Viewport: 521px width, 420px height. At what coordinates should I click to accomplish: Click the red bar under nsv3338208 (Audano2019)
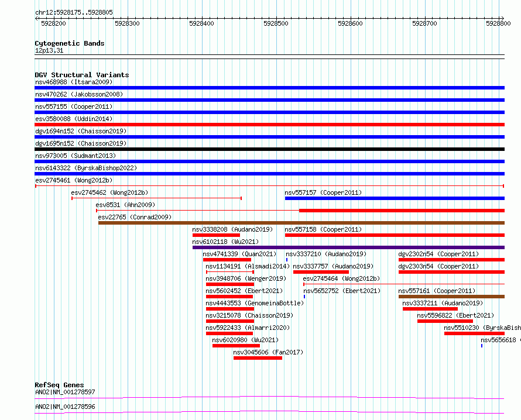click(216, 235)
